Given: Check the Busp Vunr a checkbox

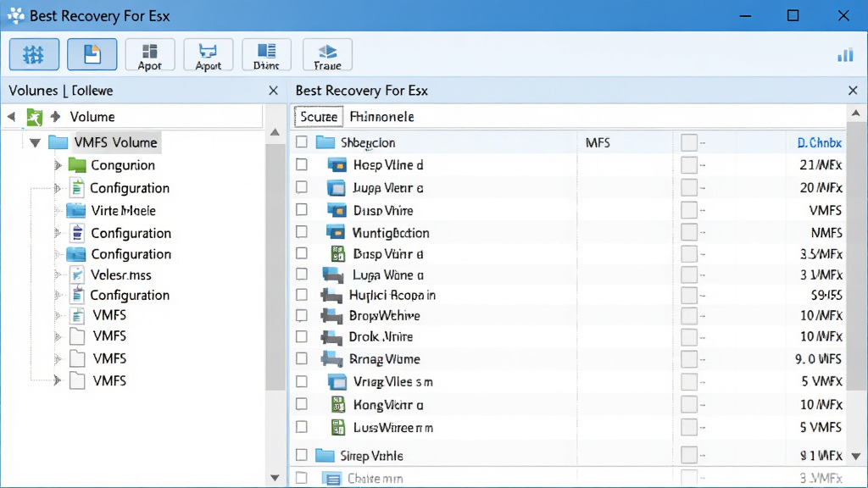Looking at the screenshot, I should click(x=301, y=252).
